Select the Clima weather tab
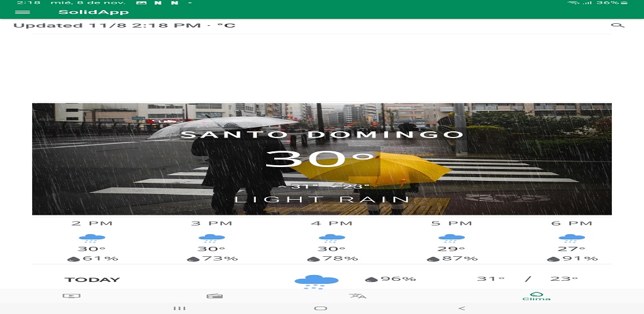Image resolution: width=644 pixels, height=314 pixels. [536, 296]
